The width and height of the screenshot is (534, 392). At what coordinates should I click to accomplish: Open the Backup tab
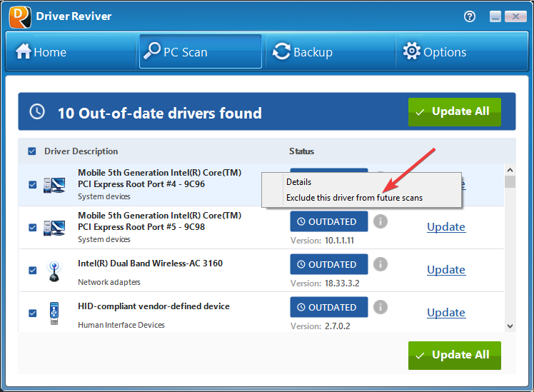[331, 52]
